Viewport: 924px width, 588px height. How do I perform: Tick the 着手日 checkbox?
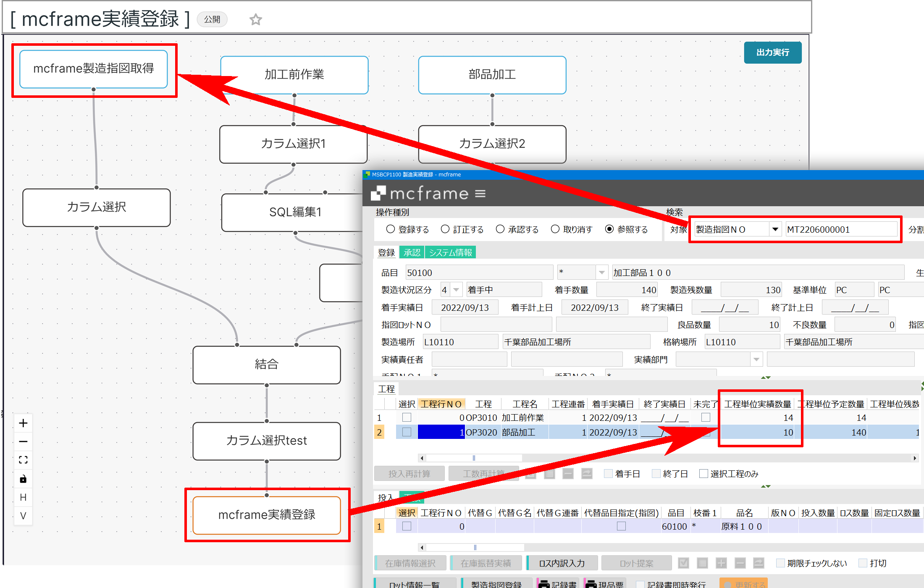point(608,474)
